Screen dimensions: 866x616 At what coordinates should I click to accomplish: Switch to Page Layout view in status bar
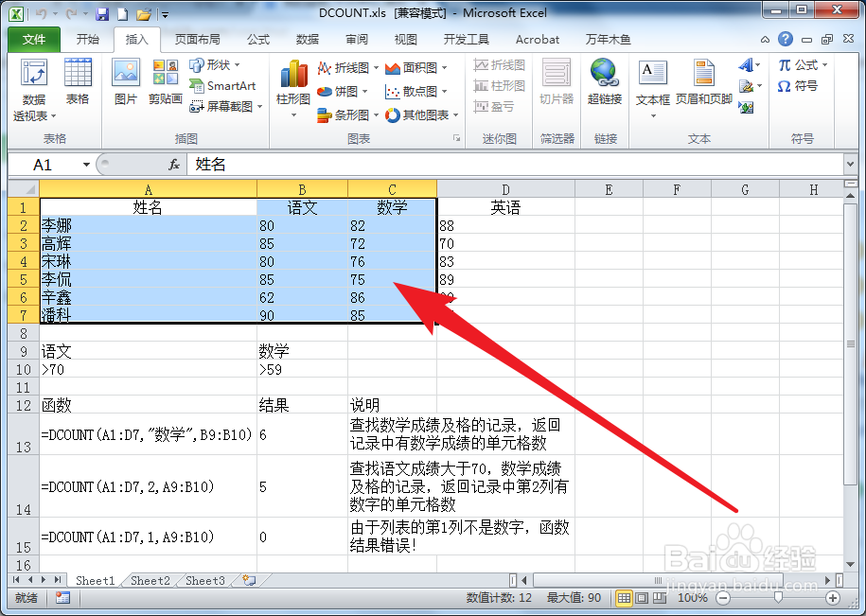(643, 598)
